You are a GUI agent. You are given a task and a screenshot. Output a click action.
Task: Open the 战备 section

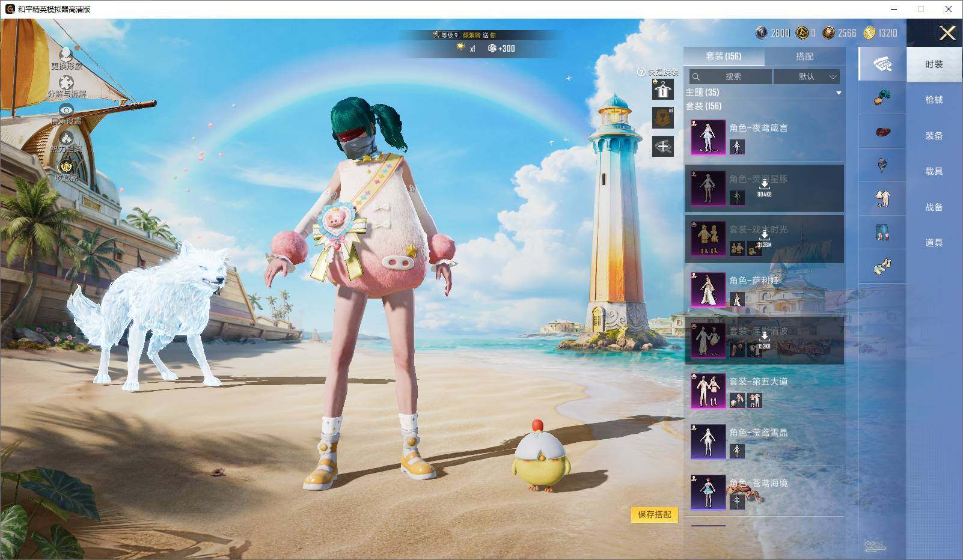coord(934,207)
